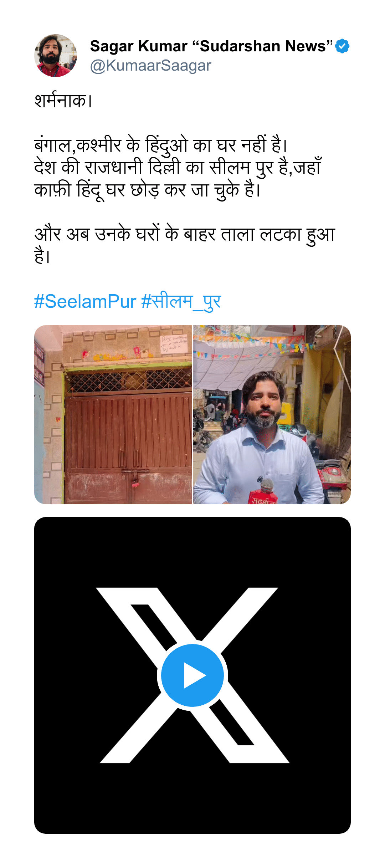
Task: Click display name Sagar Kumar Sudarshan News
Action: tap(211, 46)
